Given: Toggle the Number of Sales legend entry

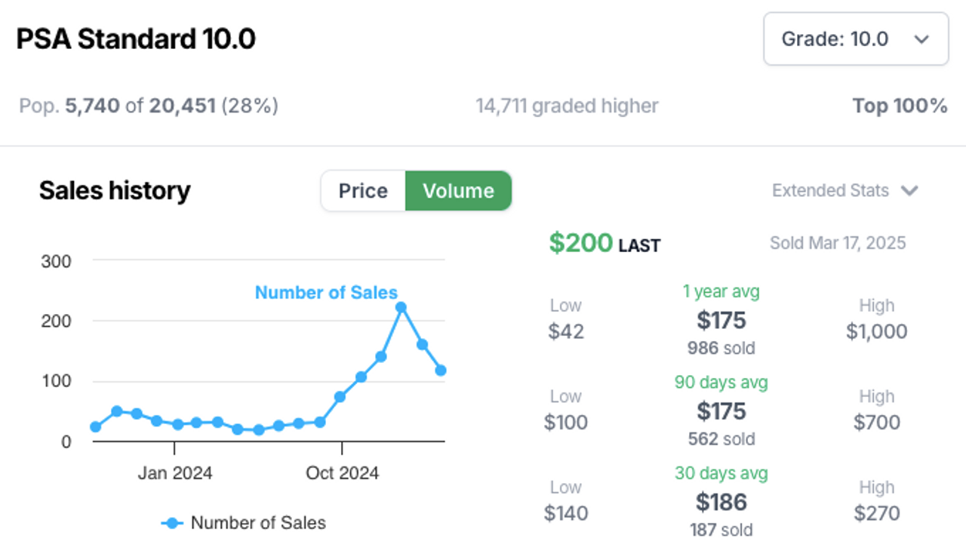Looking at the screenshot, I should (243, 522).
